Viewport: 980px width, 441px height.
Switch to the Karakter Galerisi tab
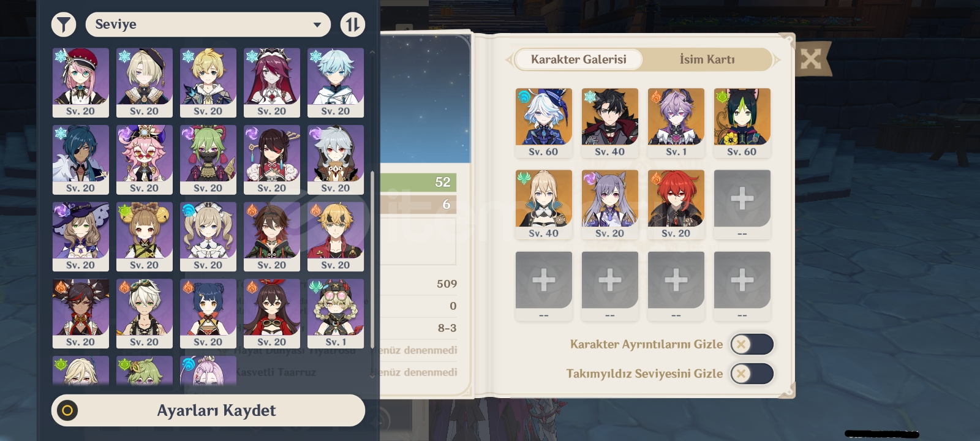(x=579, y=59)
